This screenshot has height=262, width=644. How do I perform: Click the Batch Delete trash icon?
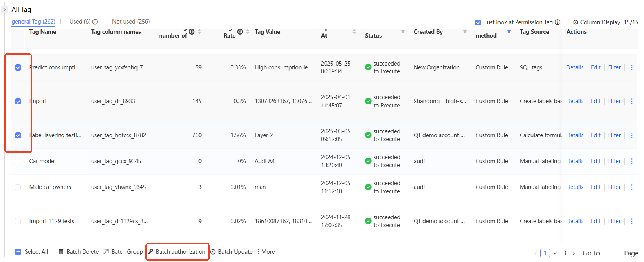(61, 252)
